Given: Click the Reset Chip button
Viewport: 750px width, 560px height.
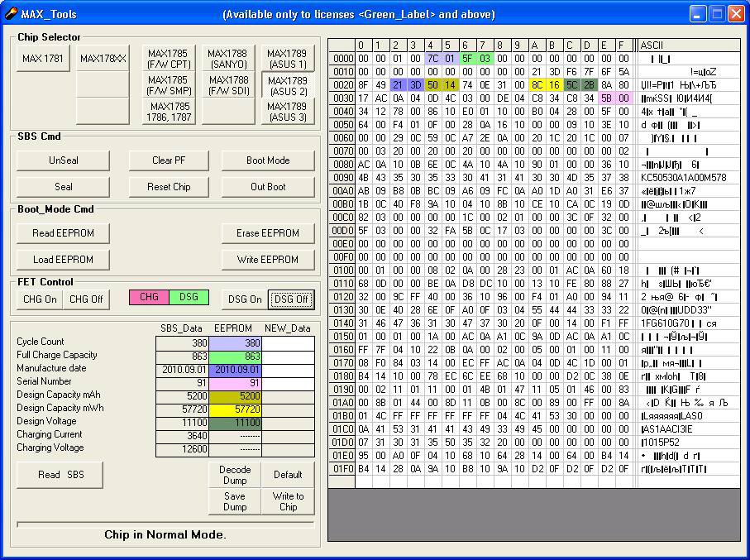Looking at the screenshot, I should pyautogui.click(x=169, y=187).
